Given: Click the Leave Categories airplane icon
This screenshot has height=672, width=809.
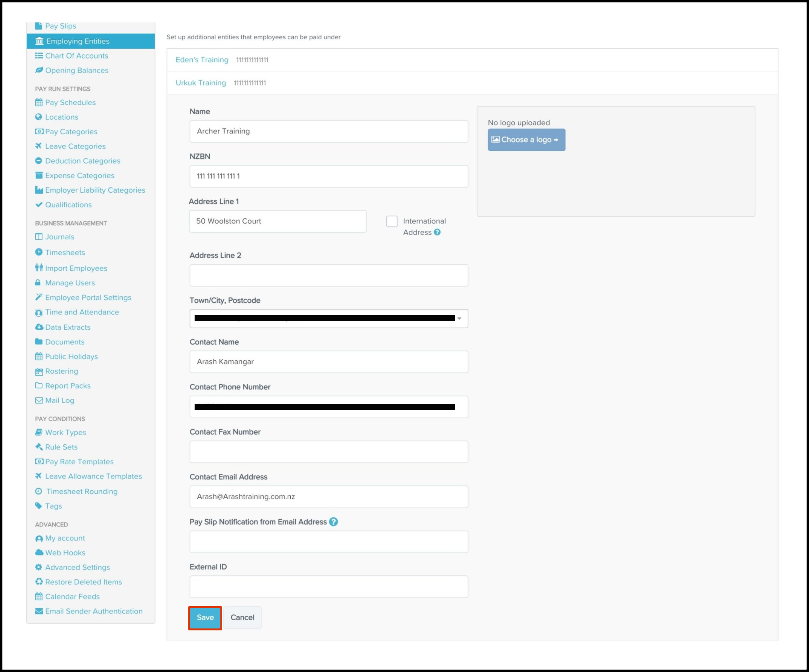Looking at the screenshot, I should pyautogui.click(x=38, y=146).
